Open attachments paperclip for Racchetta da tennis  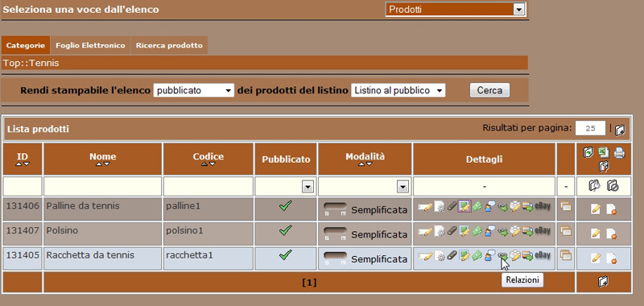452,254
